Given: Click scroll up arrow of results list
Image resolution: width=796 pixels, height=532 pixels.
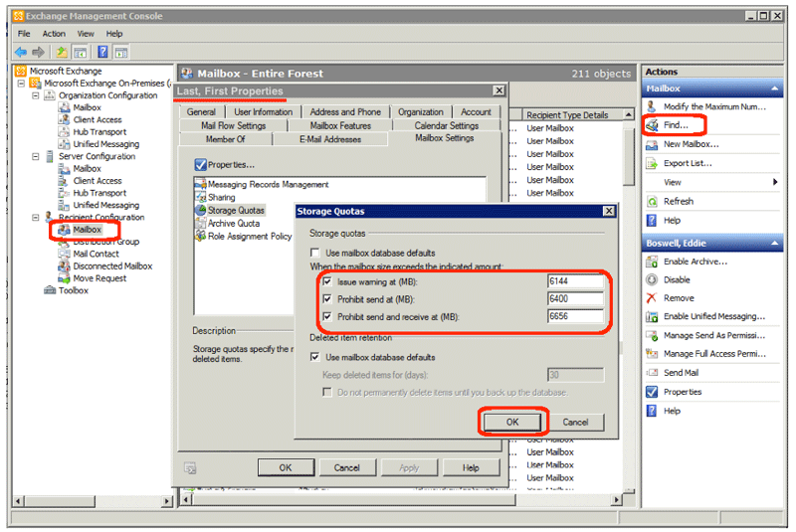Looking at the screenshot, I should [x=629, y=114].
